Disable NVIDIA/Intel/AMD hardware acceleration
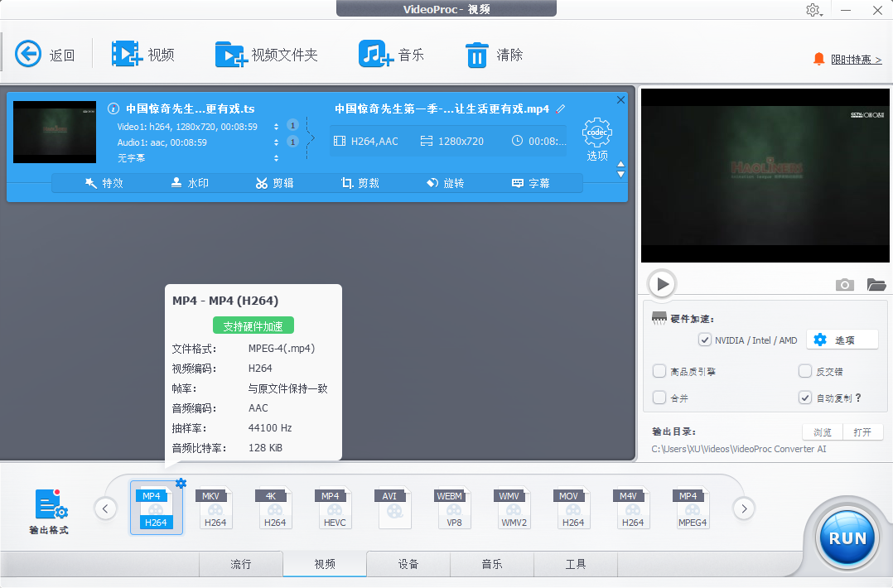 [x=704, y=340]
